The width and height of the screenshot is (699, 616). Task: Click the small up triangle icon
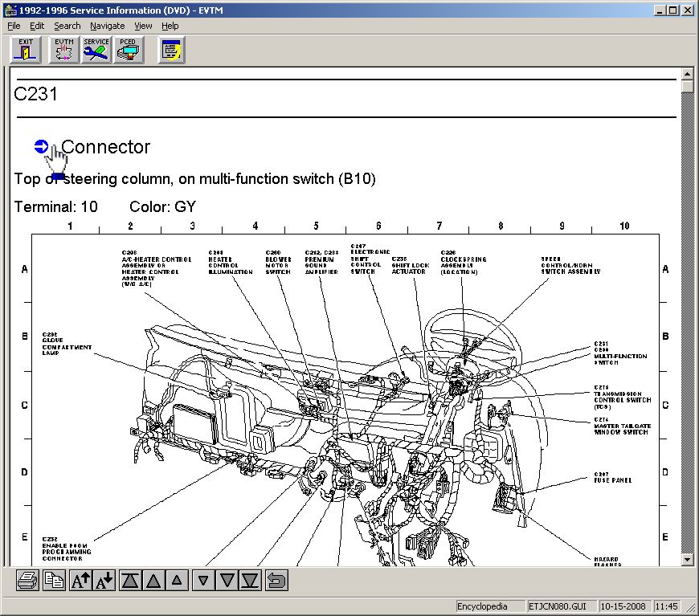[x=177, y=581]
